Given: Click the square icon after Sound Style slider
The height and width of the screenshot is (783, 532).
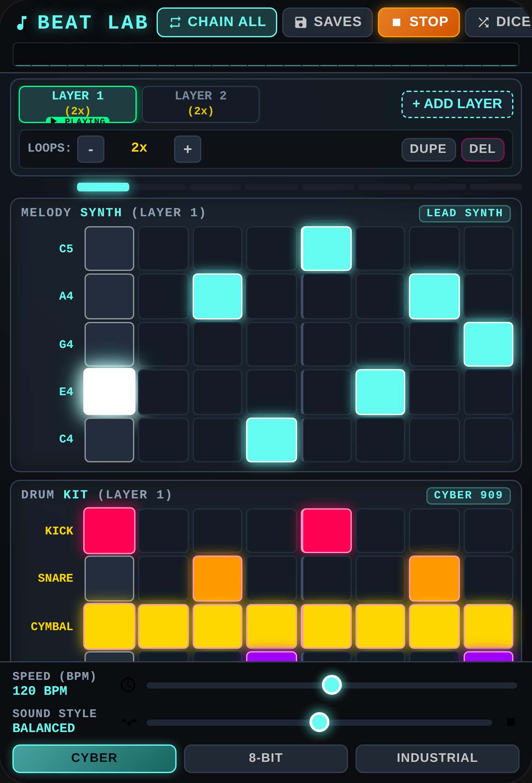Looking at the screenshot, I should 511,722.
